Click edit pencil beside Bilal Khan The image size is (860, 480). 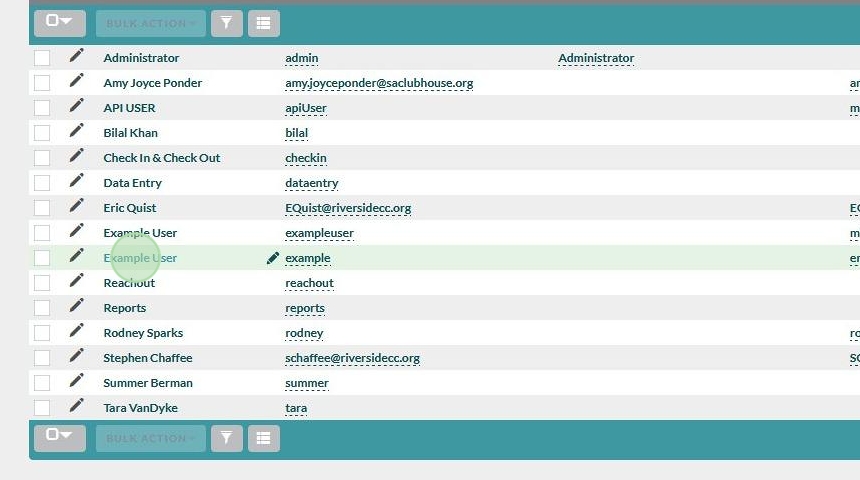point(76,132)
